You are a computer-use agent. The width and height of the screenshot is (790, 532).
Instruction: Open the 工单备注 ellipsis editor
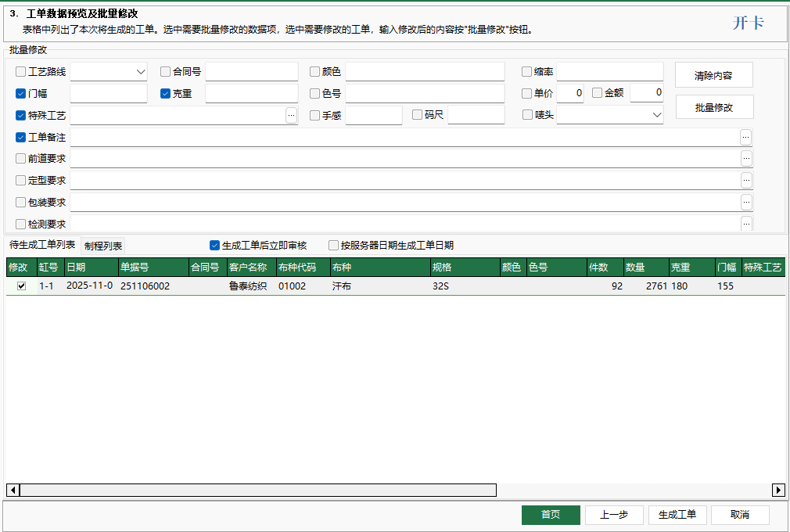pos(746,136)
